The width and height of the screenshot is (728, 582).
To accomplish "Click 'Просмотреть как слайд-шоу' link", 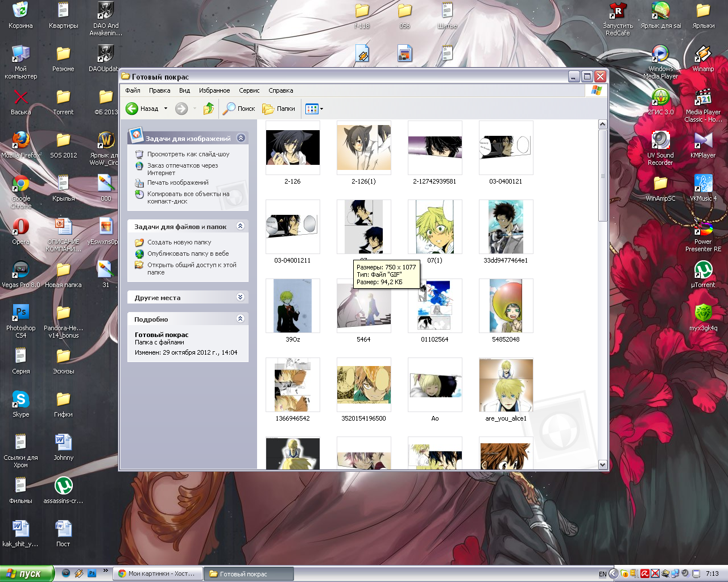I will [x=188, y=154].
